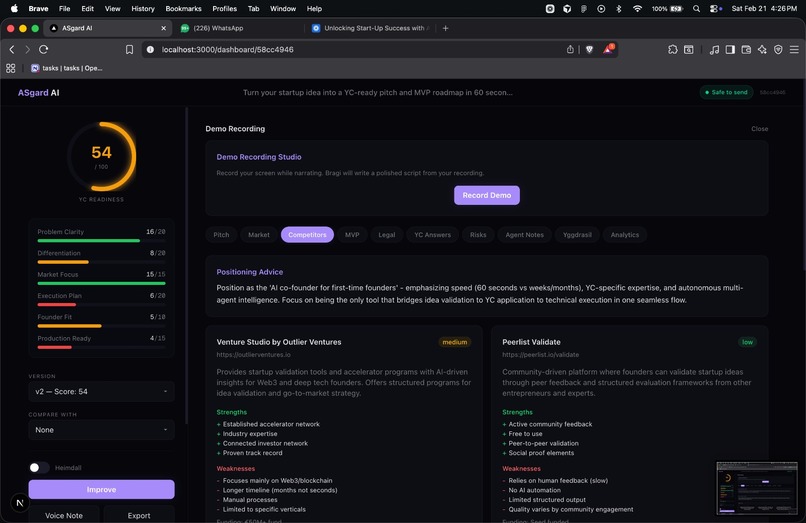Click the 54 YC readiness score ring

pyautogui.click(x=101, y=156)
